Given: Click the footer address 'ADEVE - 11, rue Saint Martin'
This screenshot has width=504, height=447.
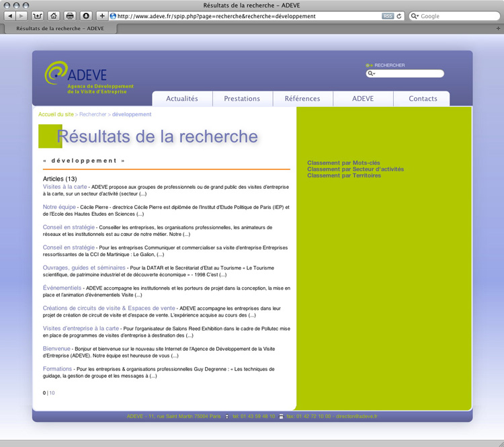Looking at the screenshot, I should coord(174,417).
